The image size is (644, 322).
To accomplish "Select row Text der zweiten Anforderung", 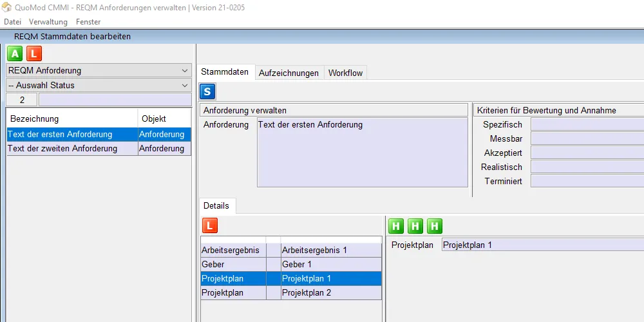I will 71,149.
